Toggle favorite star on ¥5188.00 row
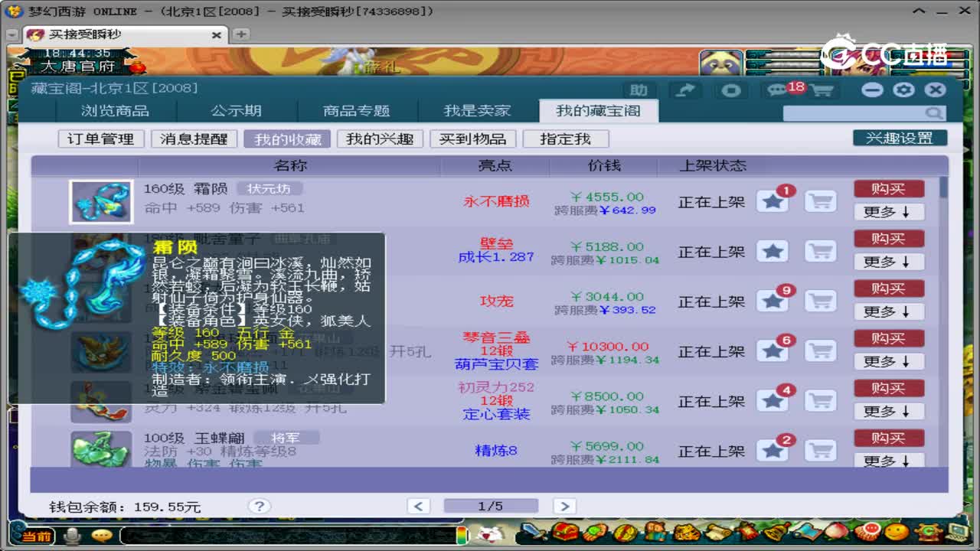Image resolution: width=980 pixels, height=551 pixels. click(x=773, y=252)
